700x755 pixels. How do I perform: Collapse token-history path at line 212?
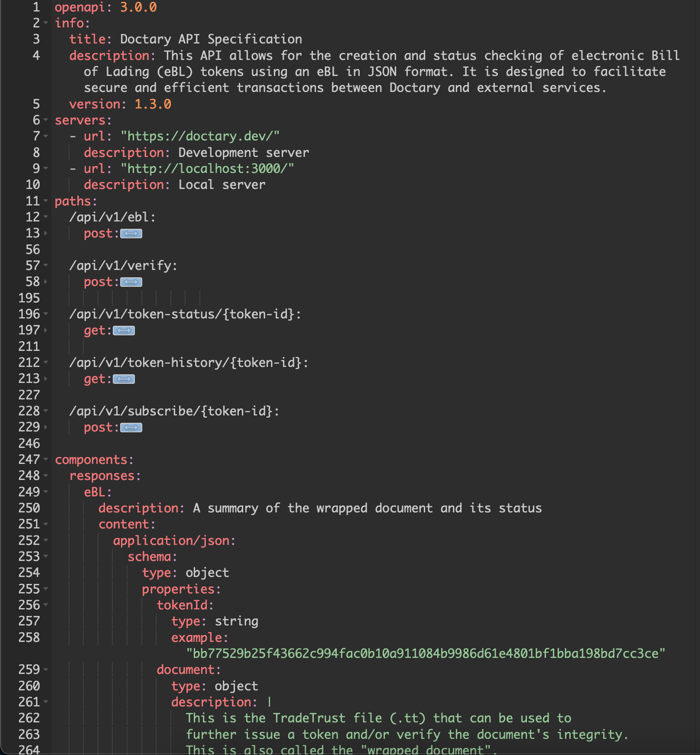click(x=46, y=362)
